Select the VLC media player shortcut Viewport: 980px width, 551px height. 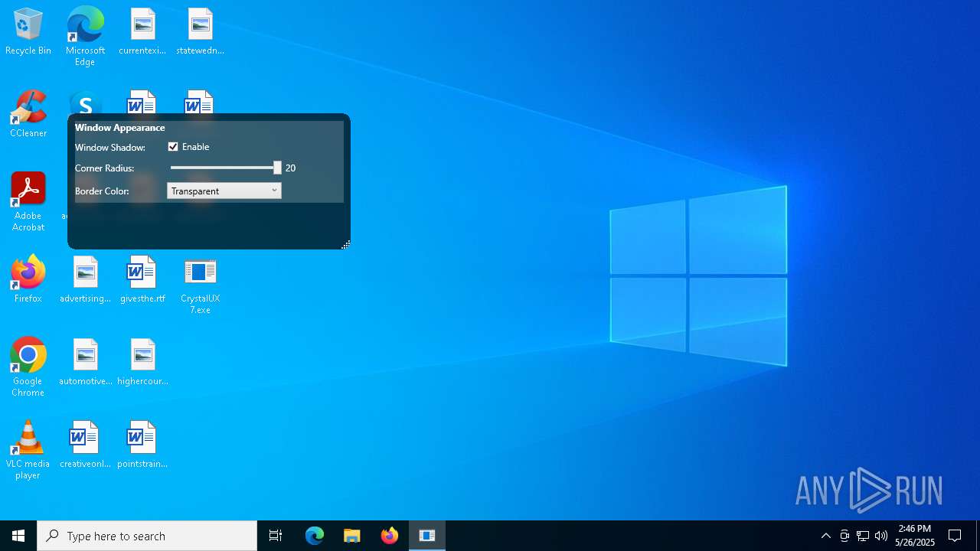pos(28,450)
